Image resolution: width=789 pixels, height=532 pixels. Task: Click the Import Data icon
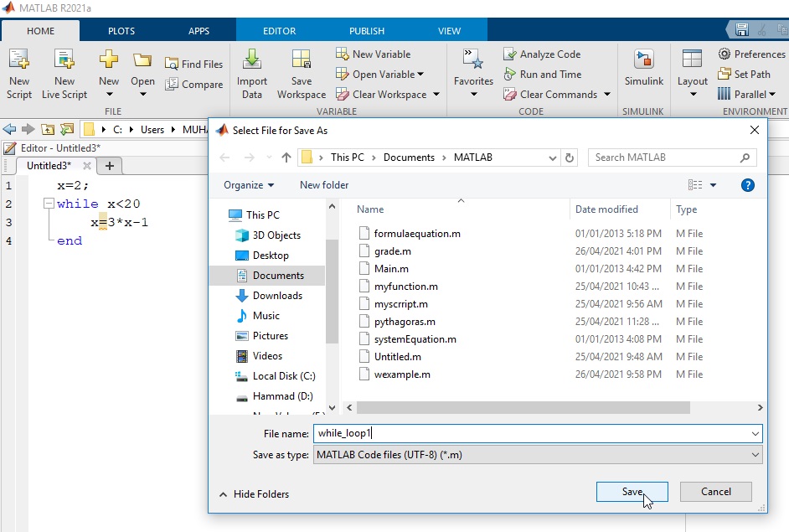click(252, 59)
